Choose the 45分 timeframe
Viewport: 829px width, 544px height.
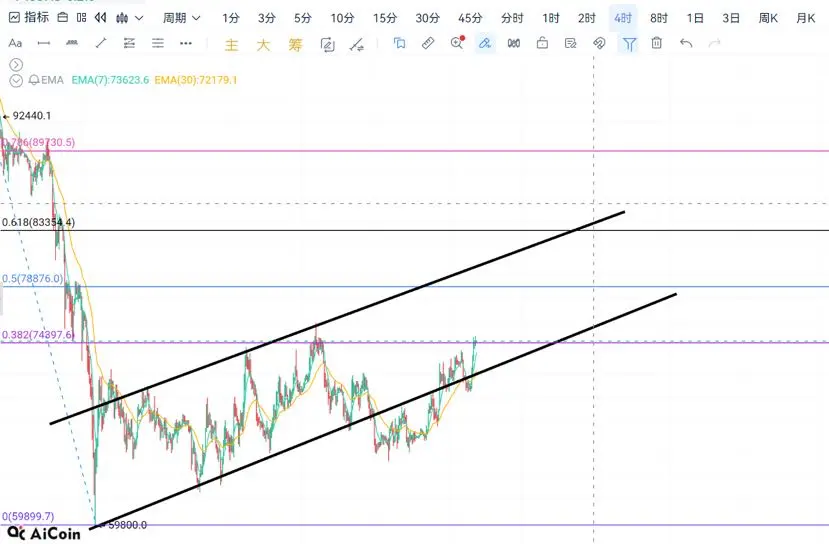(470, 18)
